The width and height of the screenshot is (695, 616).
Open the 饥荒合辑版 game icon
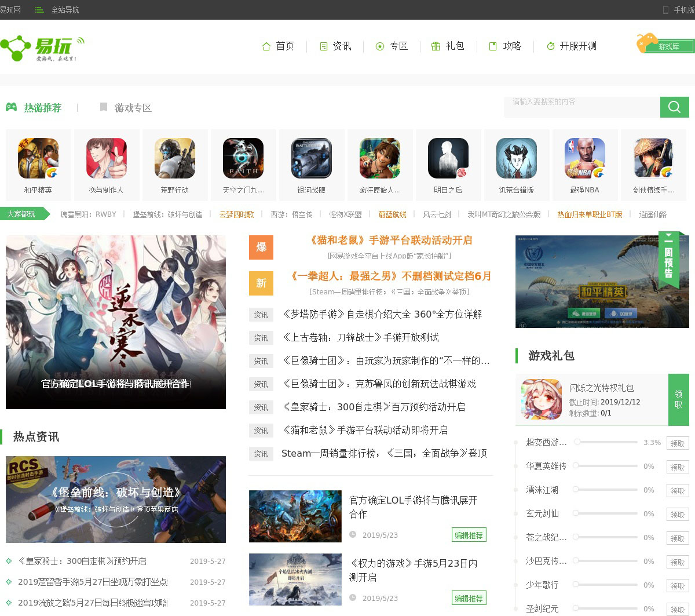[517, 158]
